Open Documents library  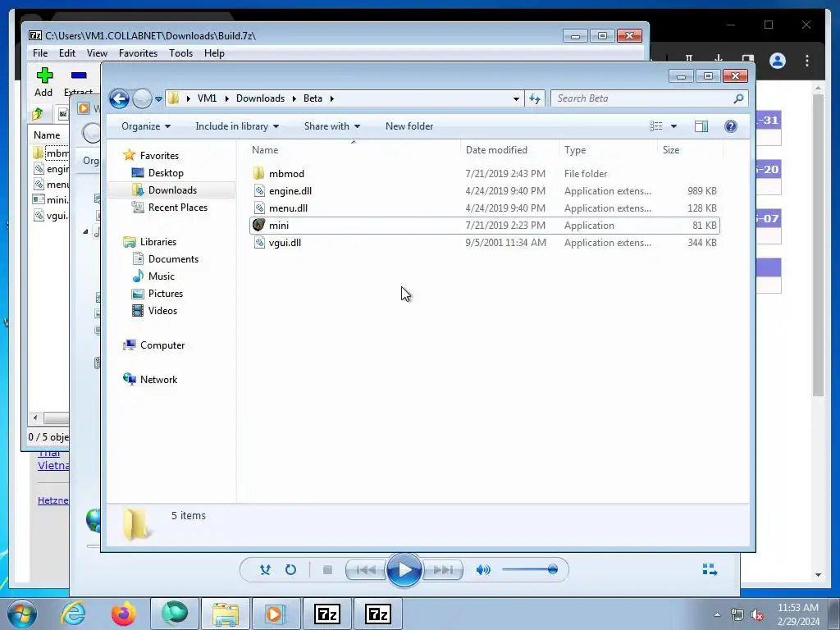173,258
